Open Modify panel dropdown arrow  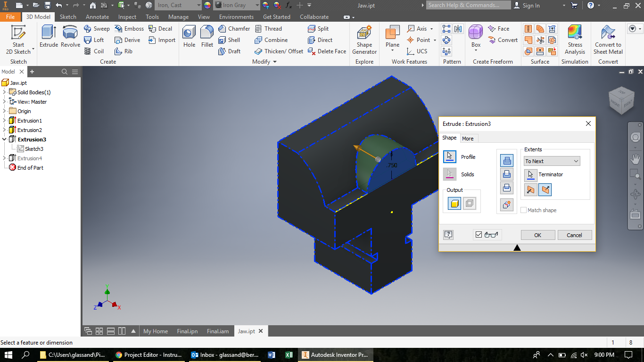pyautogui.click(x=275, y=62)
